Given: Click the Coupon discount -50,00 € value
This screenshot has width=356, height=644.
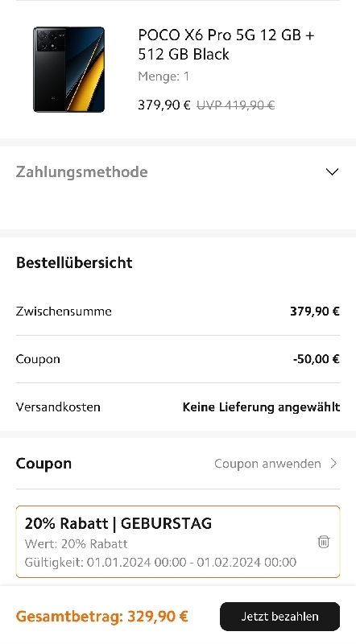Looking at the screenshot, I should click(x=316, y=359).
